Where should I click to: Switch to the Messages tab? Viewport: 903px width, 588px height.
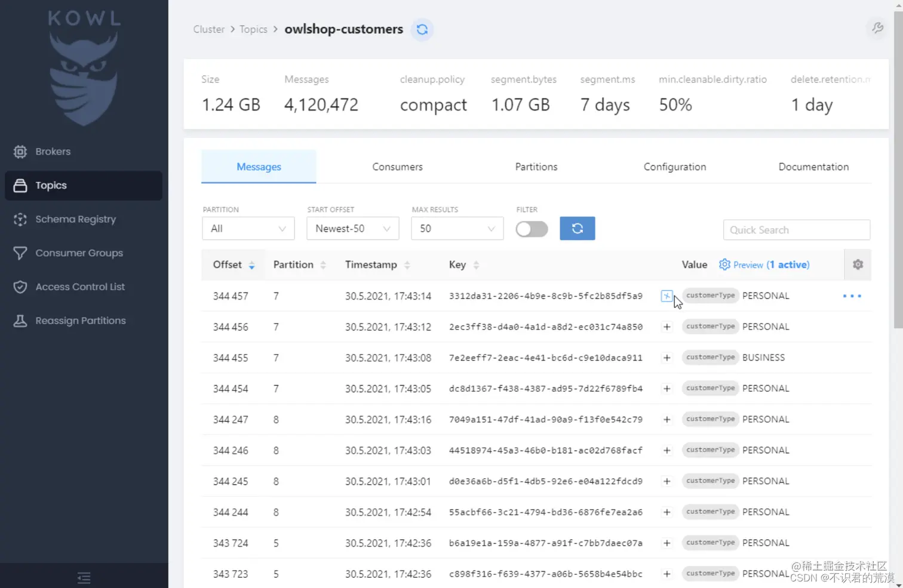259,167
